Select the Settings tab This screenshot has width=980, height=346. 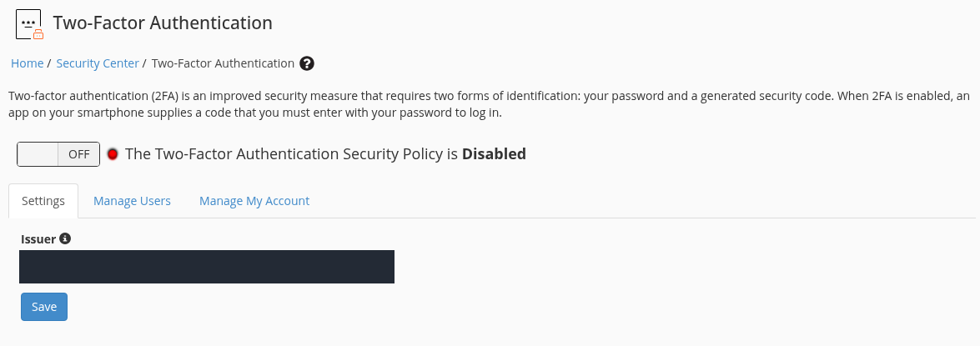(x=43, y=201)
